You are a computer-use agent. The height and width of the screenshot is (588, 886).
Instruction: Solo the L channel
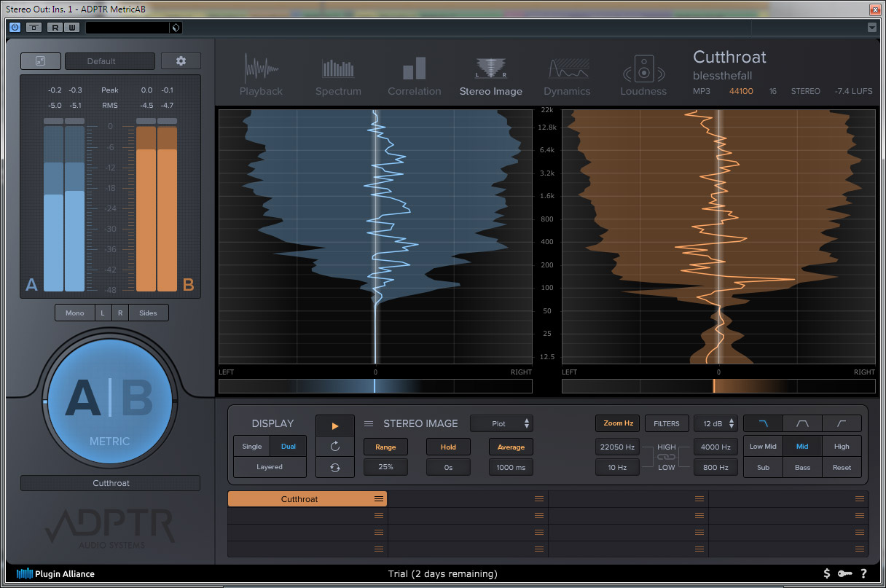click(x=103, y=313)
